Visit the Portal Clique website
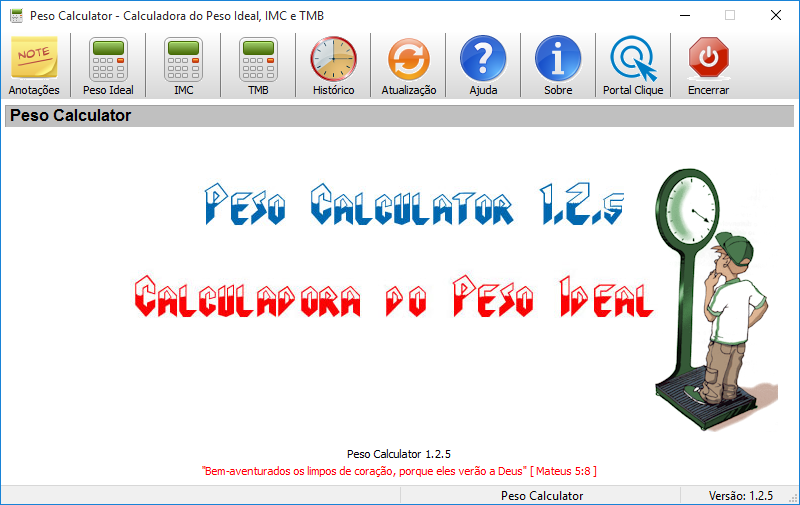 (633, 66)
